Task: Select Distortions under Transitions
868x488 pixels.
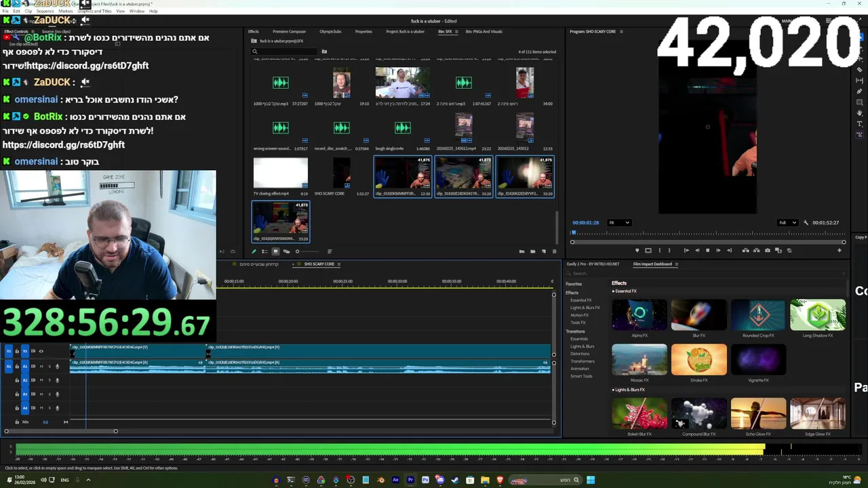Action: pos(580,354)
